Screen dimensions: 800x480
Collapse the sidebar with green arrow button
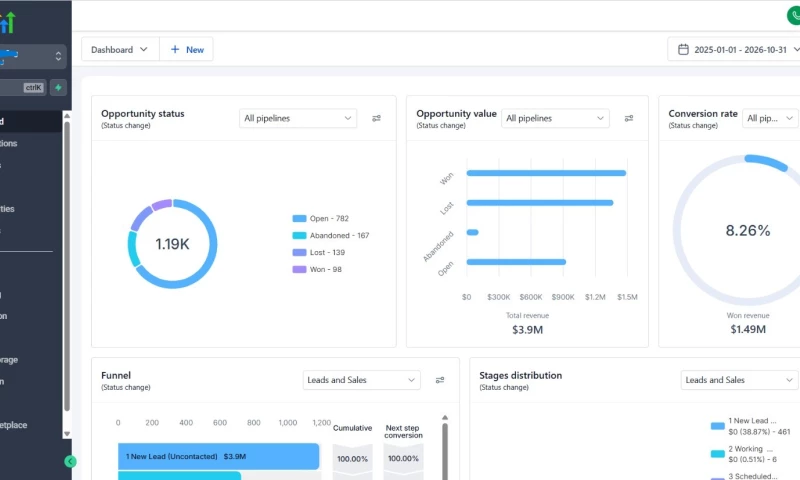click(70, 462)
